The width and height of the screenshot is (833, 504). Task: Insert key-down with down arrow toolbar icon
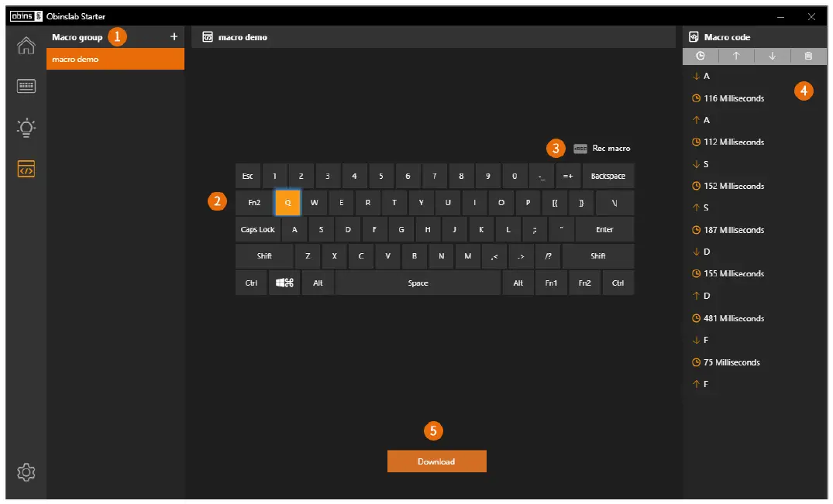[x=773, y=56]
